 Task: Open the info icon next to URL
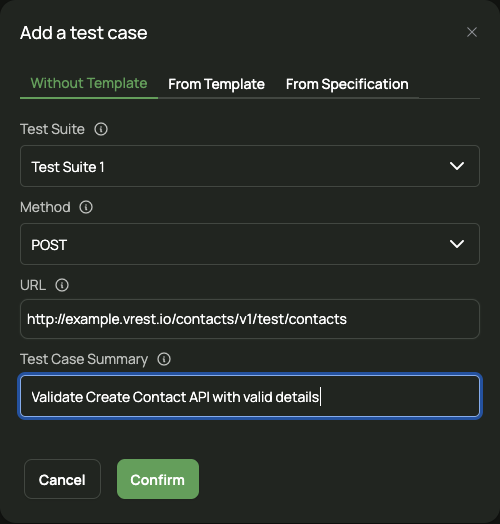click(x=62, y=285)
